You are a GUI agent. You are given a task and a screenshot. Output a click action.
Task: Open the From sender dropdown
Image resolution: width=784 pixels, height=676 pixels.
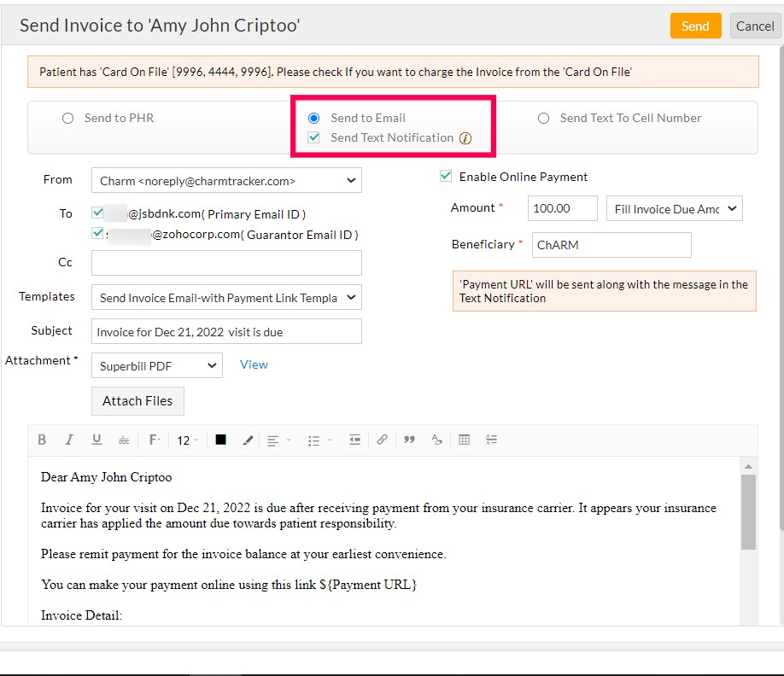tap(226, 181)
